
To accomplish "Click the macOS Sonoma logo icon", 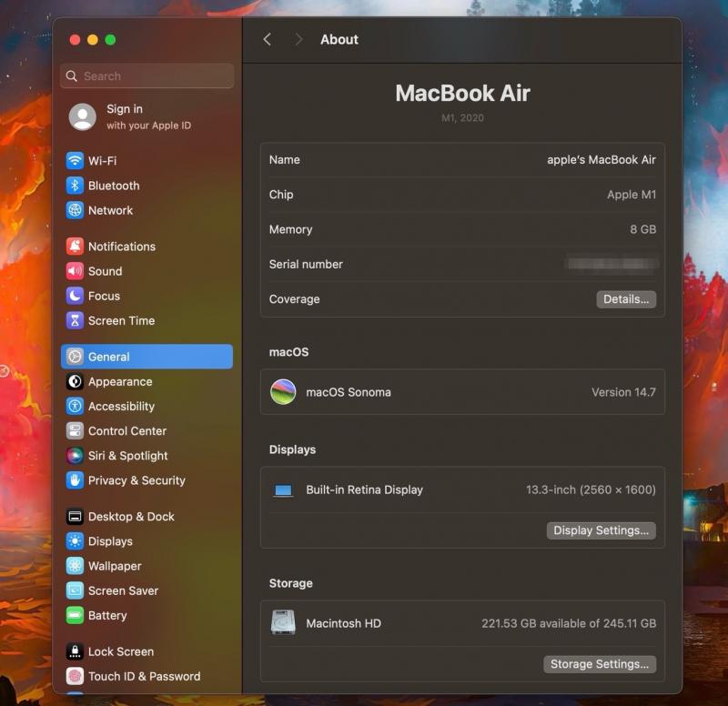I will [283, 392].
